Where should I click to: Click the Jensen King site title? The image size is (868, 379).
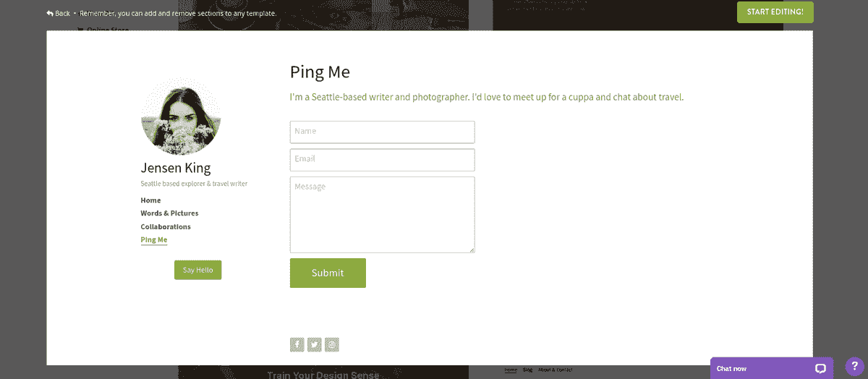coord(176,168)
